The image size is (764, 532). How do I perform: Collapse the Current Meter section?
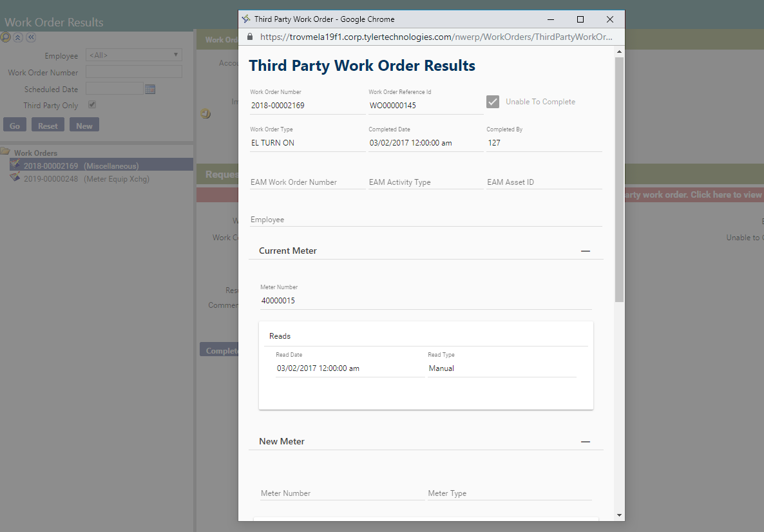(585, 251)
